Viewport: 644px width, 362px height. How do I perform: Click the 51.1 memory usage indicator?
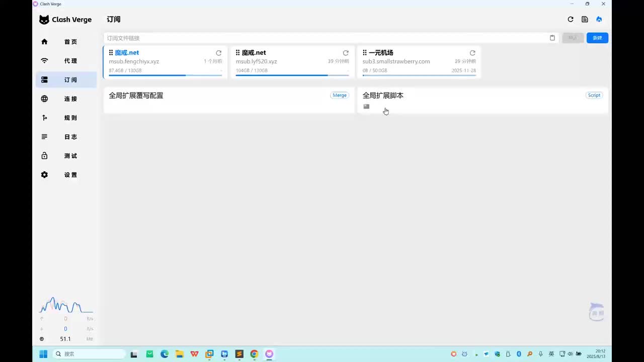[x=66, y=339]
